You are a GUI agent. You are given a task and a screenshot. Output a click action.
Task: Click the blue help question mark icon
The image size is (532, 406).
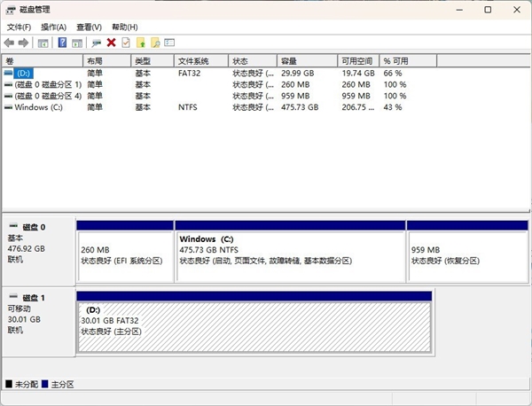pyautogui.click(x=62, y=43)
